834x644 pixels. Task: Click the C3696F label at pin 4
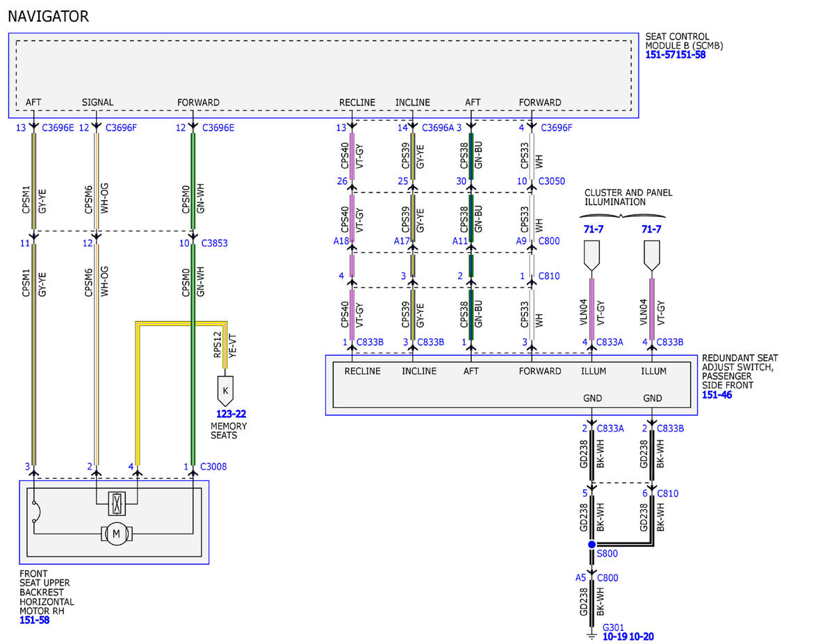click(x=556, y=128)
